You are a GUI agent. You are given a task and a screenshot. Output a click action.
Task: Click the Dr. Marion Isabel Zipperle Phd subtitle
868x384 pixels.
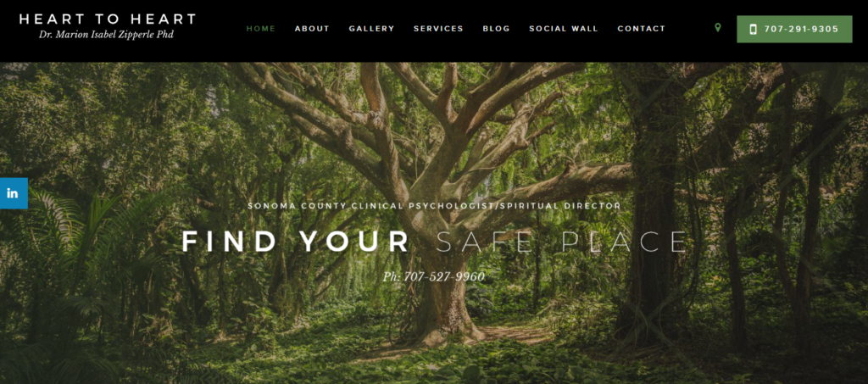click(x=106, y=35)
